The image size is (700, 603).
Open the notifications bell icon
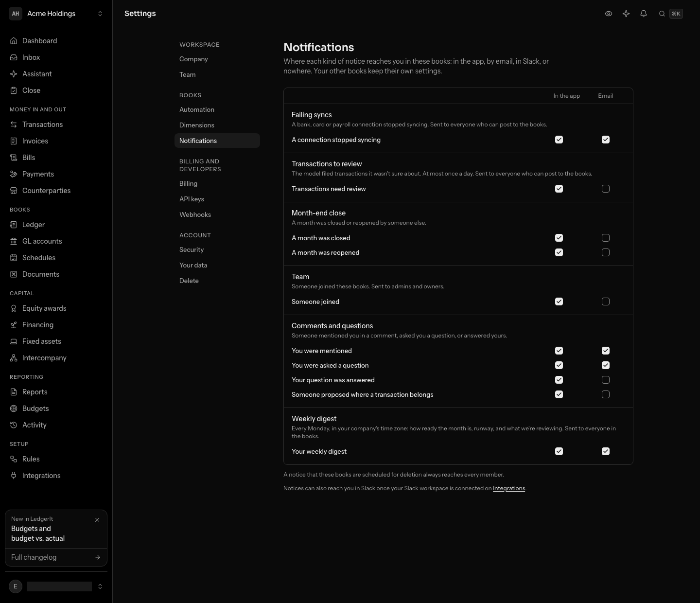pos(644,14)
